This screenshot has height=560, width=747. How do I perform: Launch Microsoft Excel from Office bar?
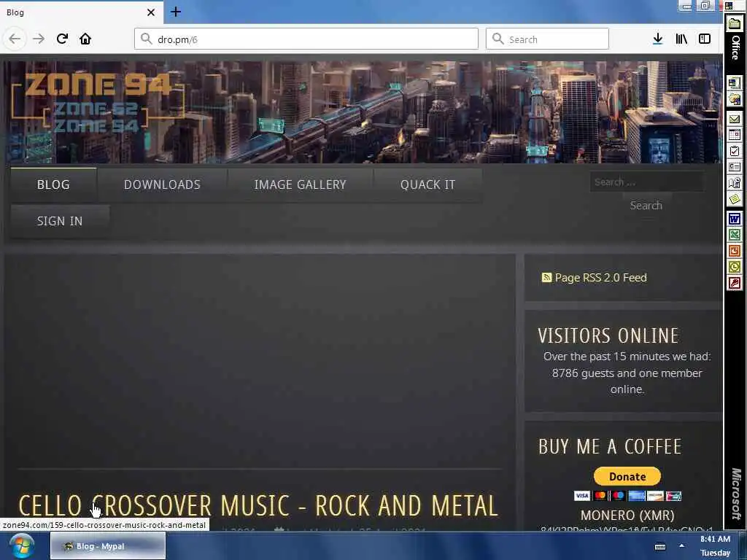735,235
